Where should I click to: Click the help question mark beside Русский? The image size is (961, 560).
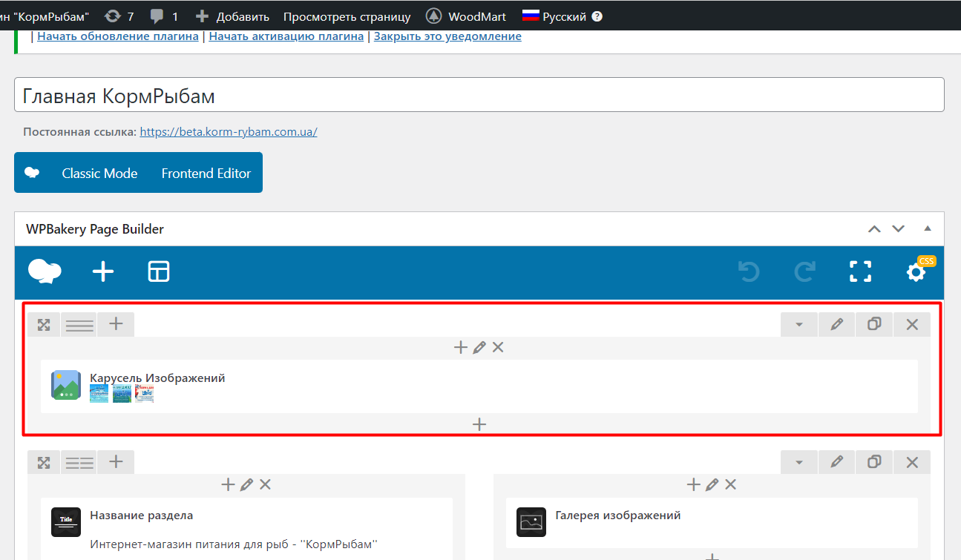coord(597,16)
